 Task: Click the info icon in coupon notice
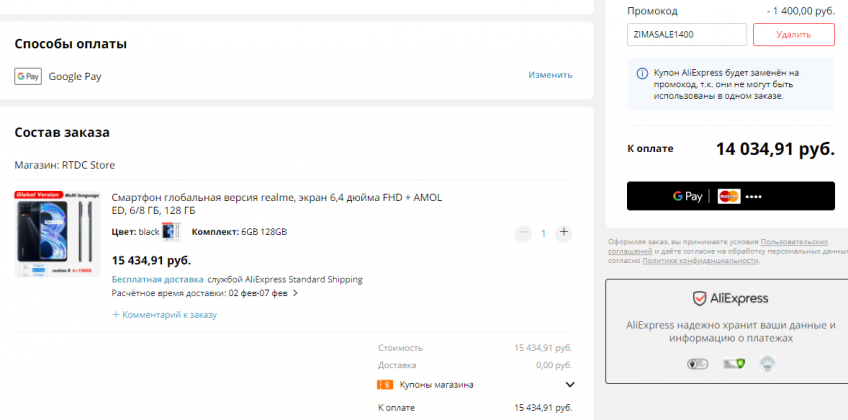(x=641, y=73)
